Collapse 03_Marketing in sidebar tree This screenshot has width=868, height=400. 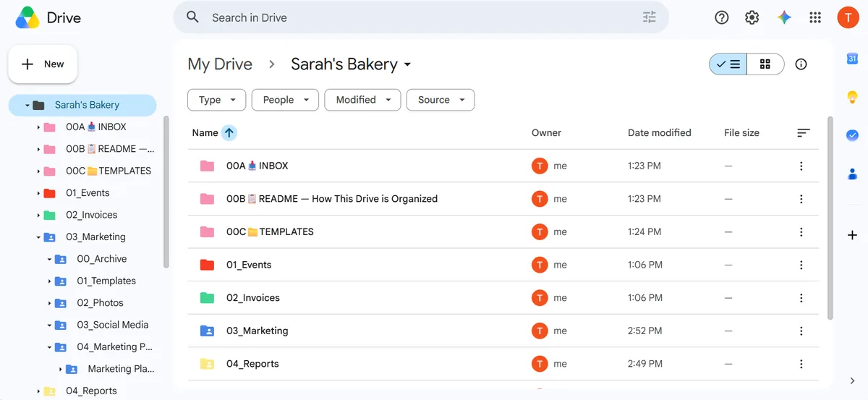click(38, 237)
